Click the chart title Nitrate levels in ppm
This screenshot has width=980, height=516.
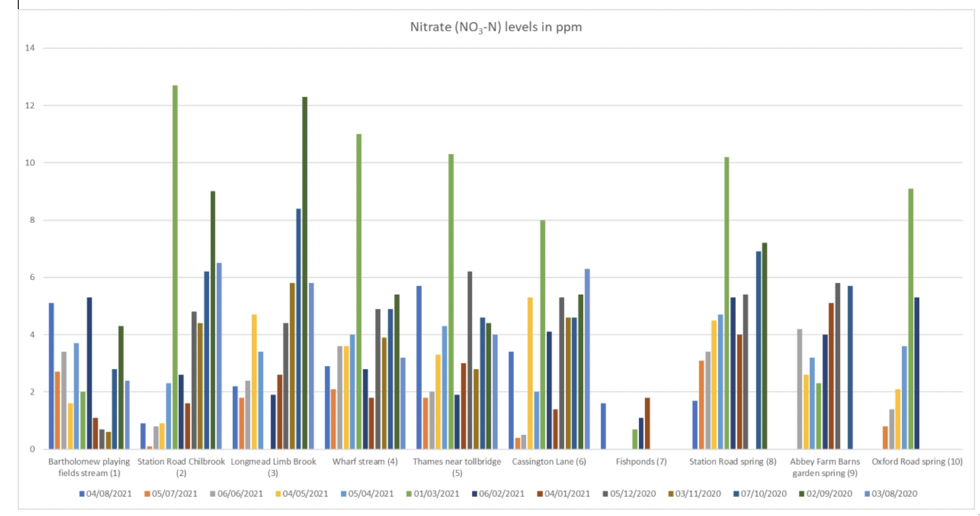click(495, 27)
